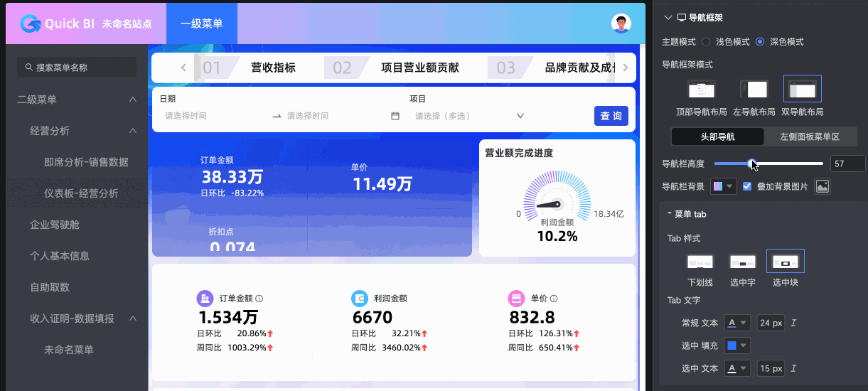868x391 pixels.
Task: Open 常规 文本 font color dropdown
Action: click(738, 323)
